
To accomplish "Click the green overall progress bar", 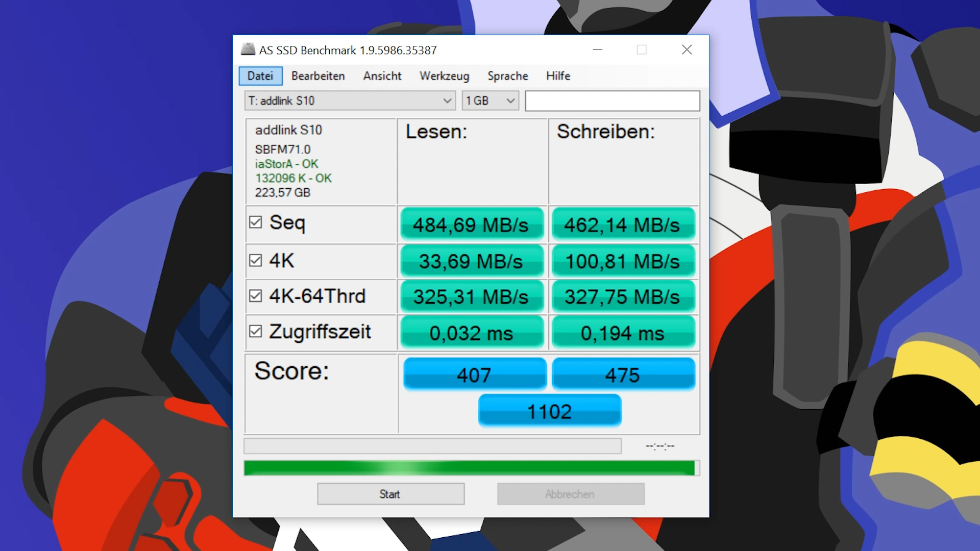I will [471, 468].
